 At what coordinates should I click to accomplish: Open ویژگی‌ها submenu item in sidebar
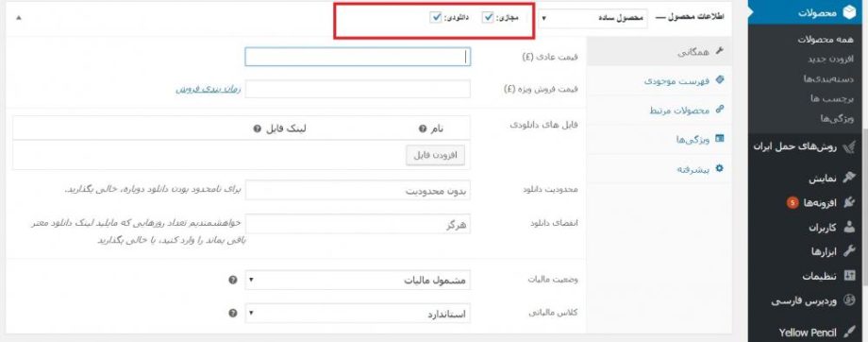[x=838, y=119]
